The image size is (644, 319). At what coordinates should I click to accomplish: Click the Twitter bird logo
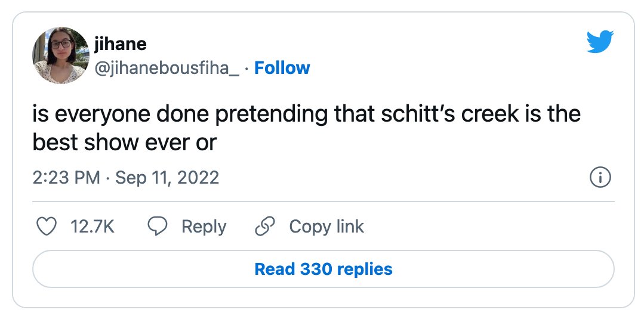(600, 42)
